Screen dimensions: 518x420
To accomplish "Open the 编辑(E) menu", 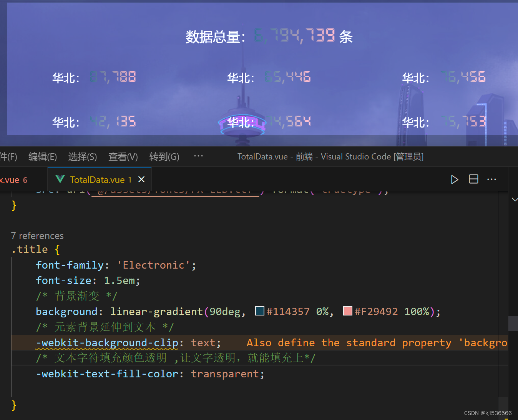I will 43,157.
